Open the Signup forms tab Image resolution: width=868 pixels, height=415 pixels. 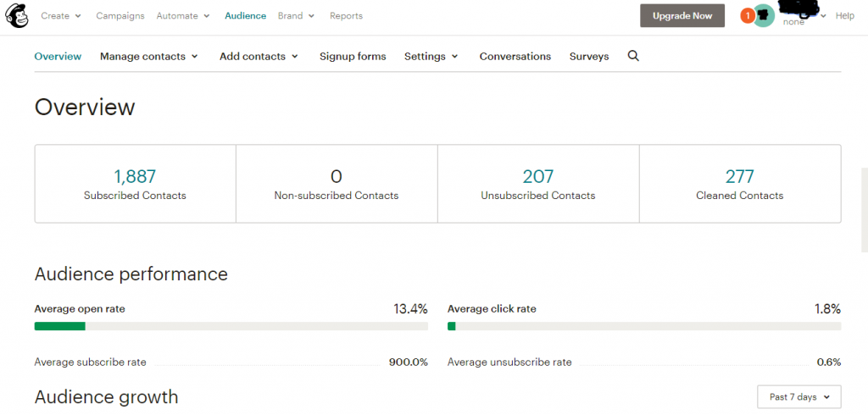coord(353,57)
